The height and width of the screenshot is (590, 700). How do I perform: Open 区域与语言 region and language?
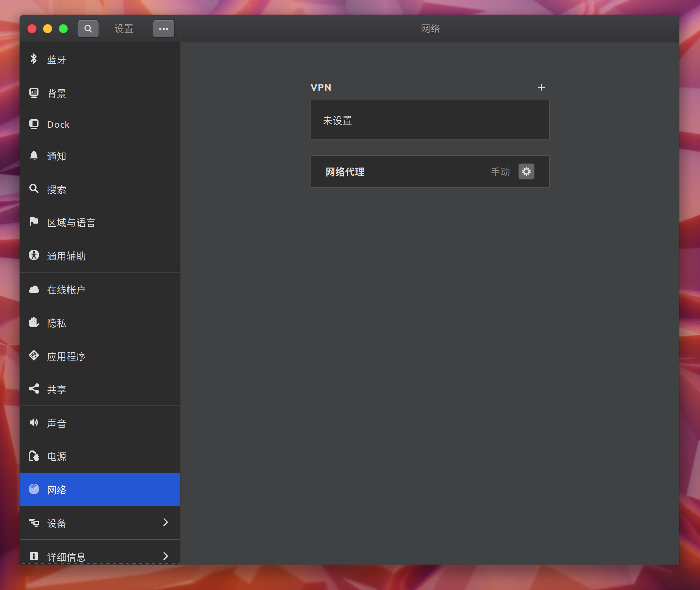click(71, 222)
